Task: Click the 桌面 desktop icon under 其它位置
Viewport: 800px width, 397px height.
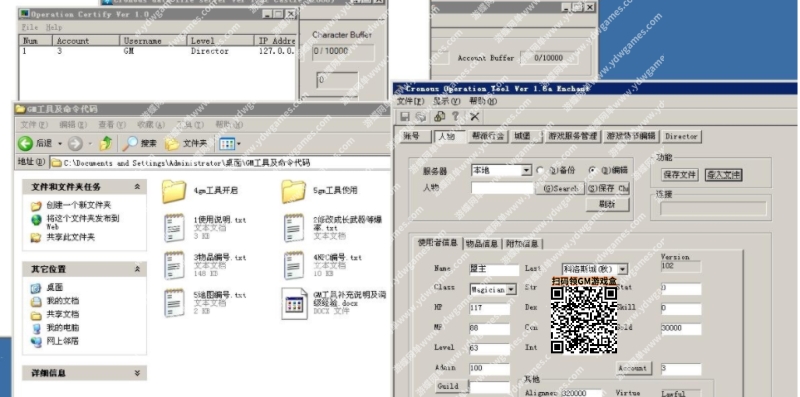Action: pyautogui.click(x=36, y=288)
